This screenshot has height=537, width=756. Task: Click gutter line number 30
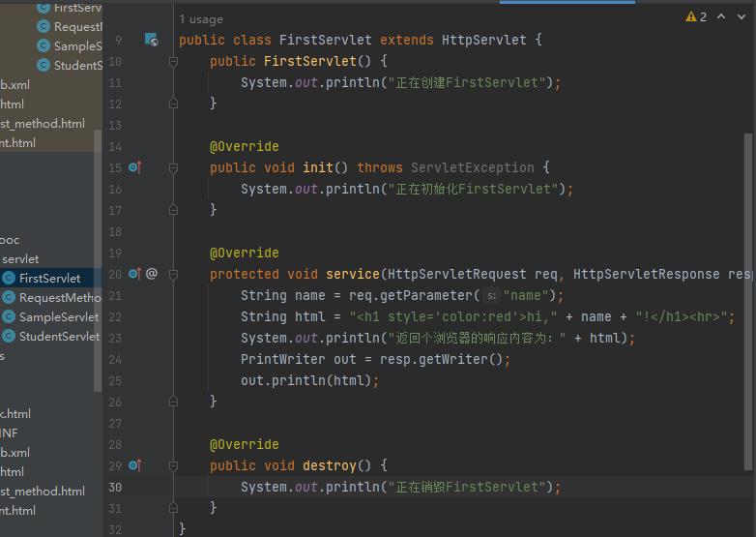(x=116, y=487)
